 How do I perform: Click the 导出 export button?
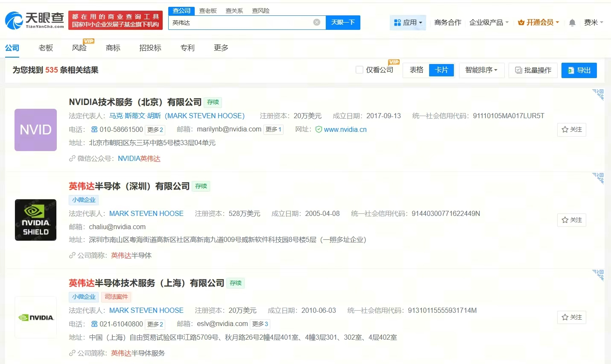point(579,70)
